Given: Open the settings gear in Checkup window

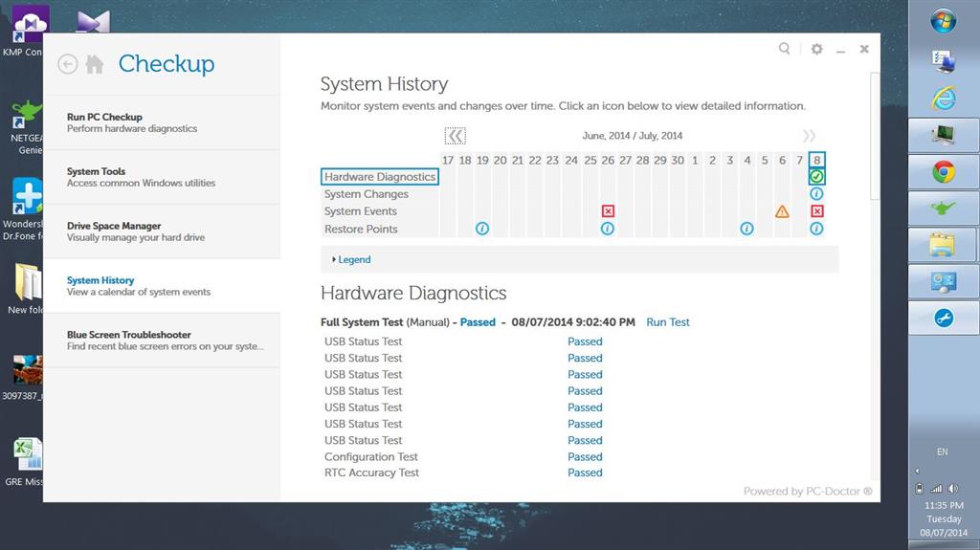Looking at the screenshot, I should point(817,49).
